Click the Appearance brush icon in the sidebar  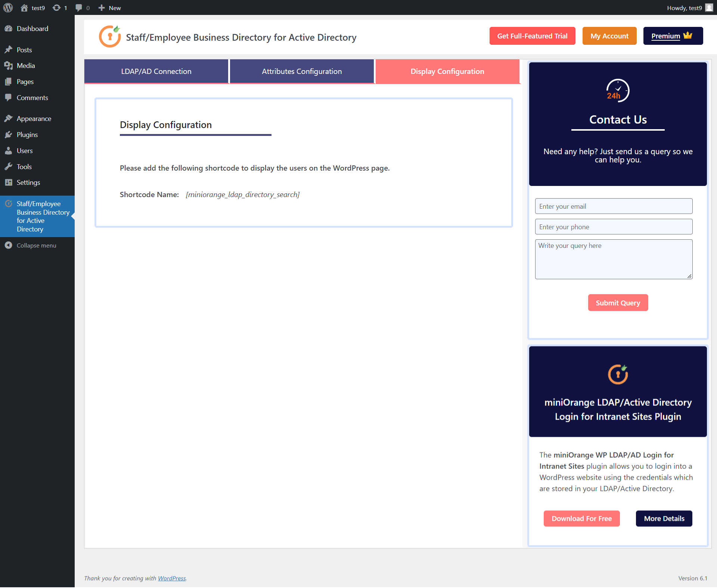(9, 119)
